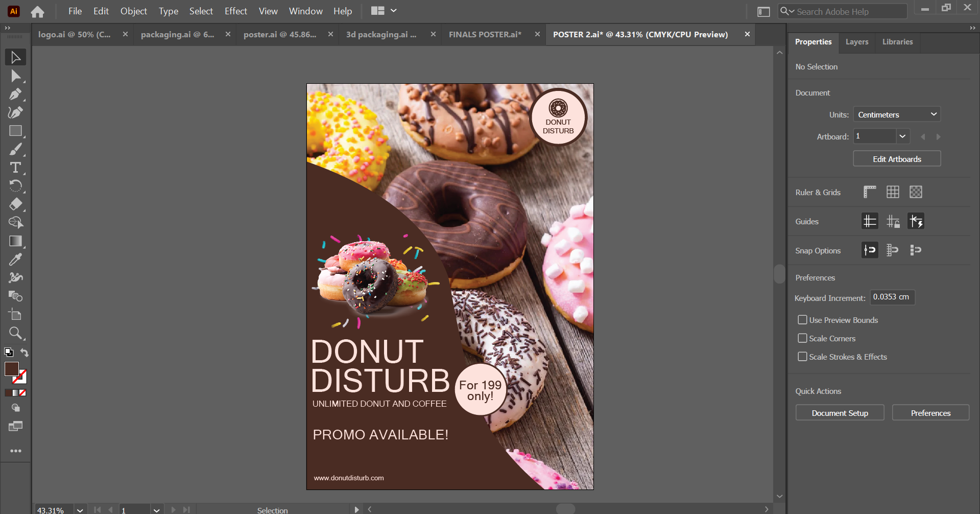980x514 pixels.
Task: Select the Eyedropper tool
Action: [15, 260]
